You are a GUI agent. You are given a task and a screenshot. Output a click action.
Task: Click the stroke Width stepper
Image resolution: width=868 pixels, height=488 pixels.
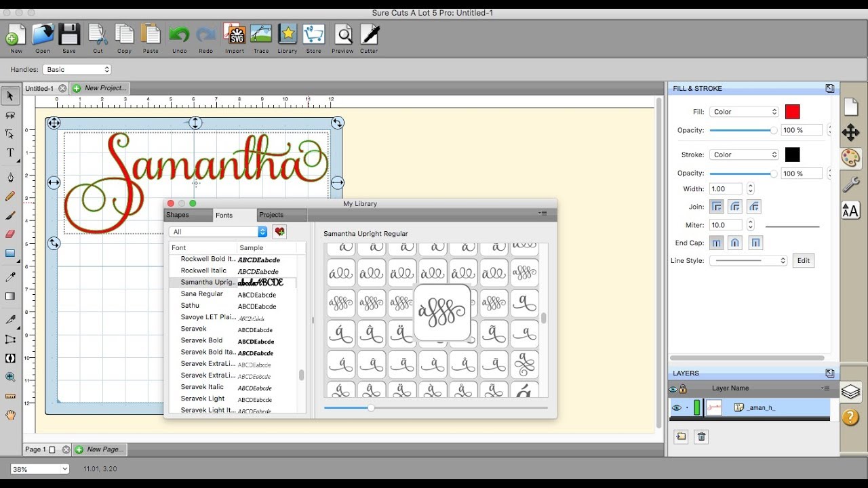tap(749, 189)
